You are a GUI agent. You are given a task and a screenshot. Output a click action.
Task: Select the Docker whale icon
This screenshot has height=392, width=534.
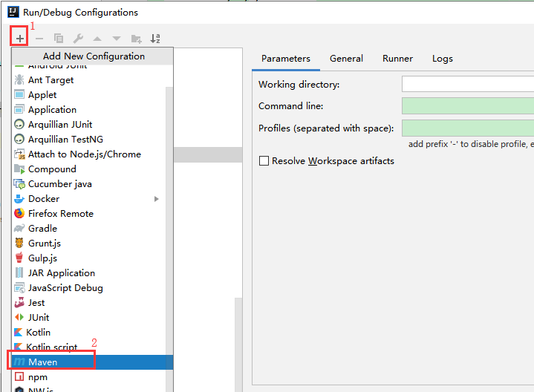pyautogui.click(x=19, y=199)
